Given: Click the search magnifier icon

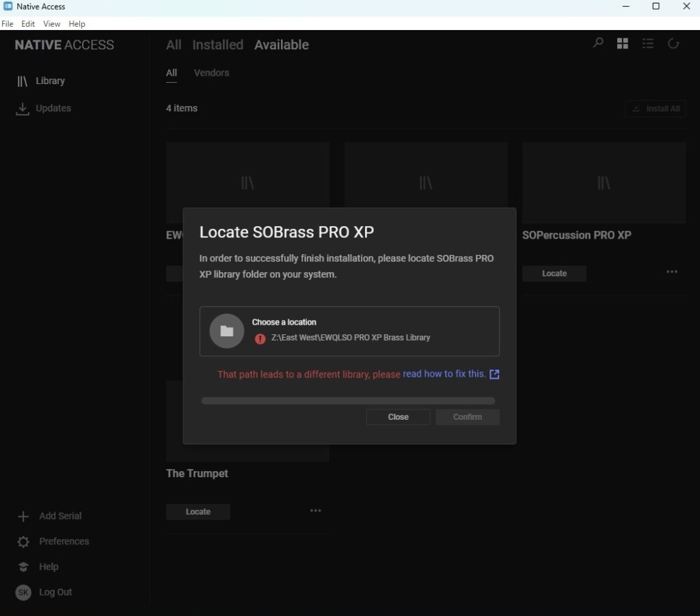Looking at the screenshot, I should point(598,44).
